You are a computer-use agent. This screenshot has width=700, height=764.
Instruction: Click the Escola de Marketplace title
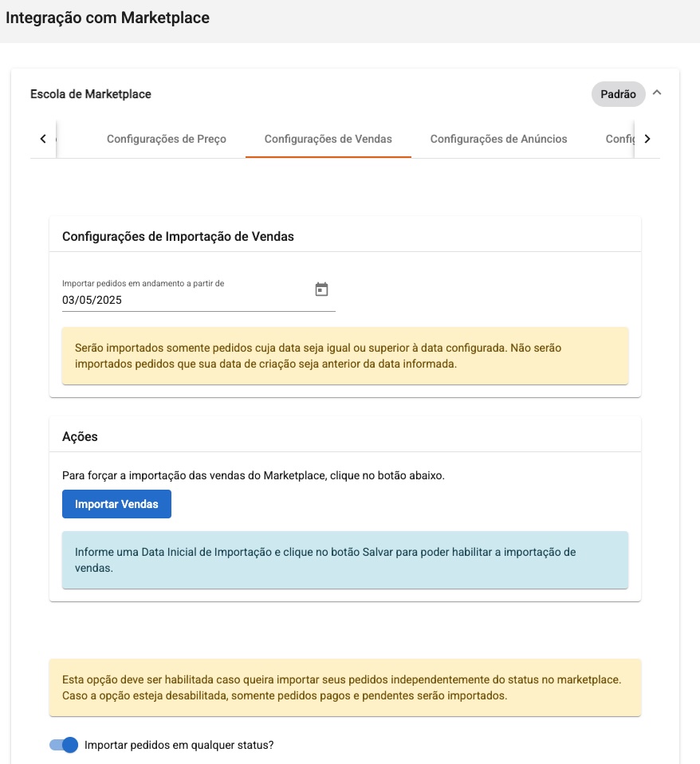click(91, 94)
